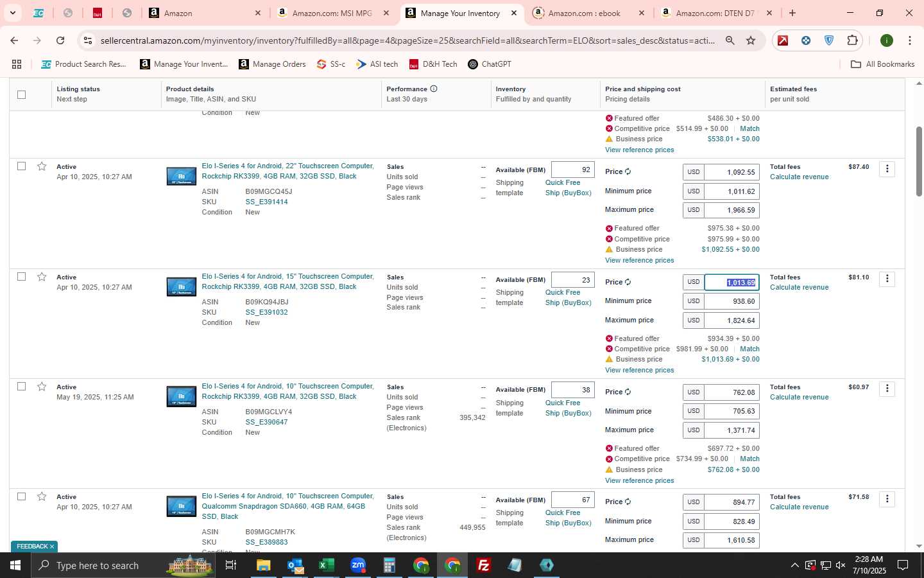Switch to the Amazon.com : ebook tab
The width and height of the screenshot is (924, 578).
click(588, 13)
